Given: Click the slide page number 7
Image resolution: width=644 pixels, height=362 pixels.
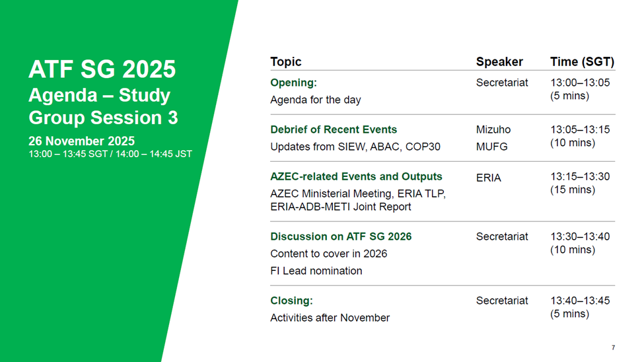Looking at the screenshot, I should point(613,347).
